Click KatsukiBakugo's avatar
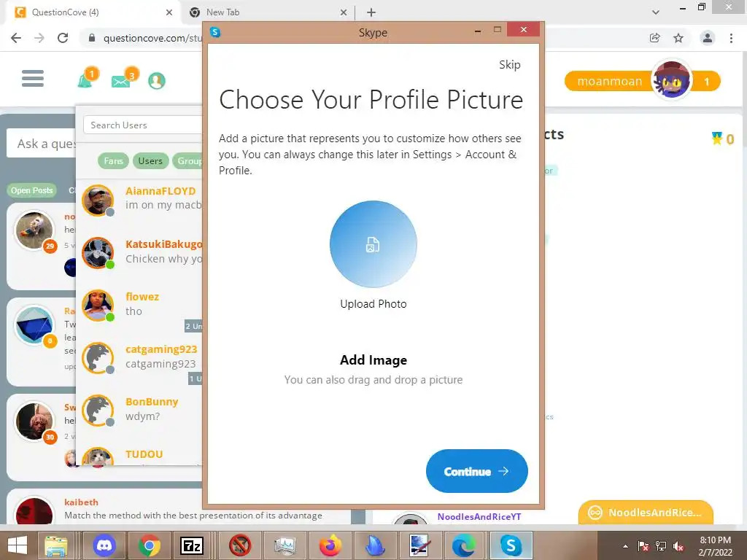The width and height of the screenshot is (747, 560). [x=98, y=253]
